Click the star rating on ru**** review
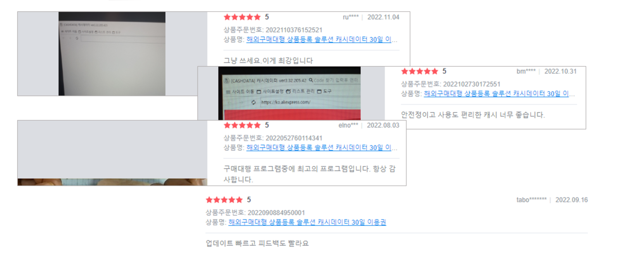Image resolution: width=644 pixels, height=255 pixels. coord(242,17)
